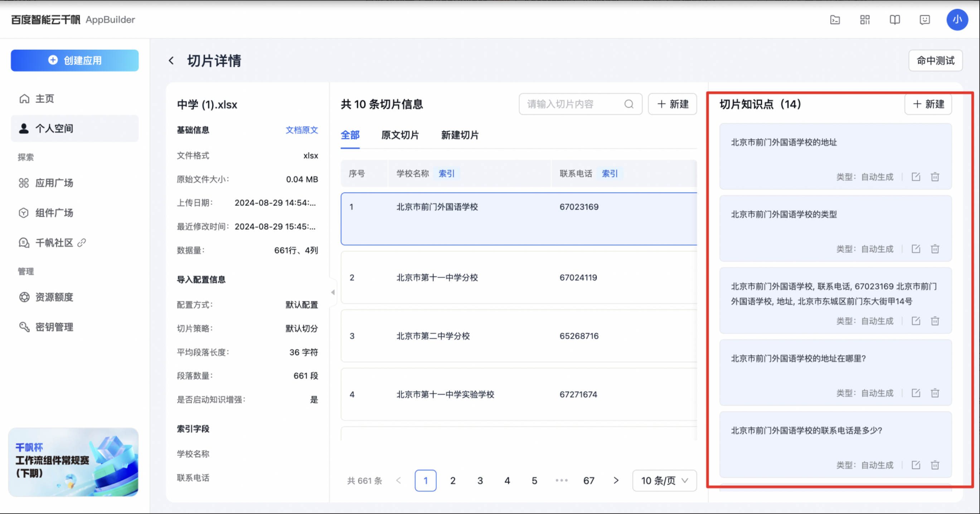Click 新建 button in 切片知识点 panel

[x=928, y=104]
